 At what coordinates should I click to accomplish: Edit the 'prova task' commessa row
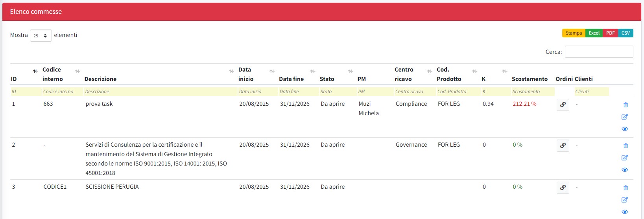pyautogui.click(x=624, y=117)
